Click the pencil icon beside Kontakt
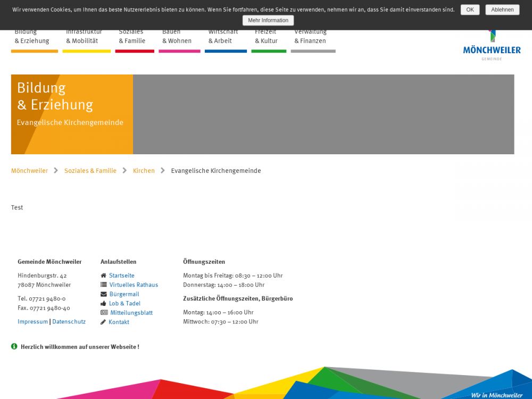 (x=103, y=322)
